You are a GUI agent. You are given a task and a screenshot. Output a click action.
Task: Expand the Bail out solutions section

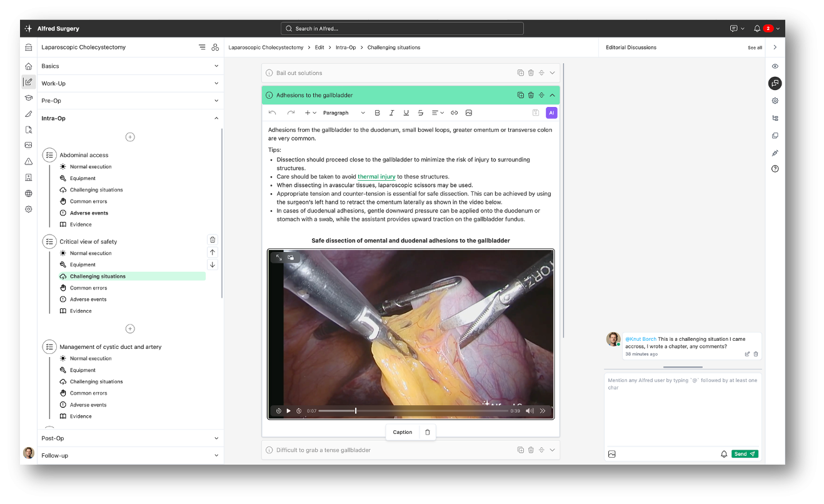[x=552, y=73]
